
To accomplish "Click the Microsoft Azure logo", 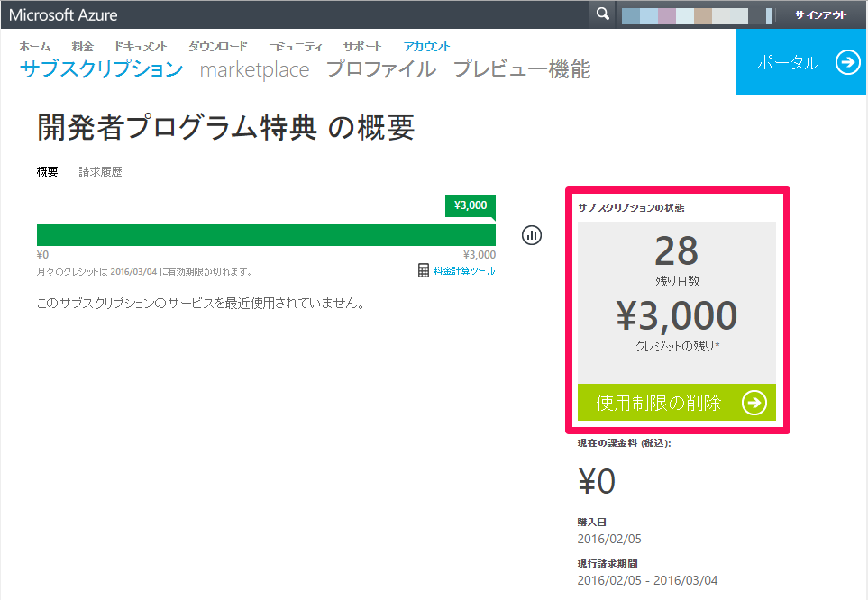I will click(x=63, y=15).
